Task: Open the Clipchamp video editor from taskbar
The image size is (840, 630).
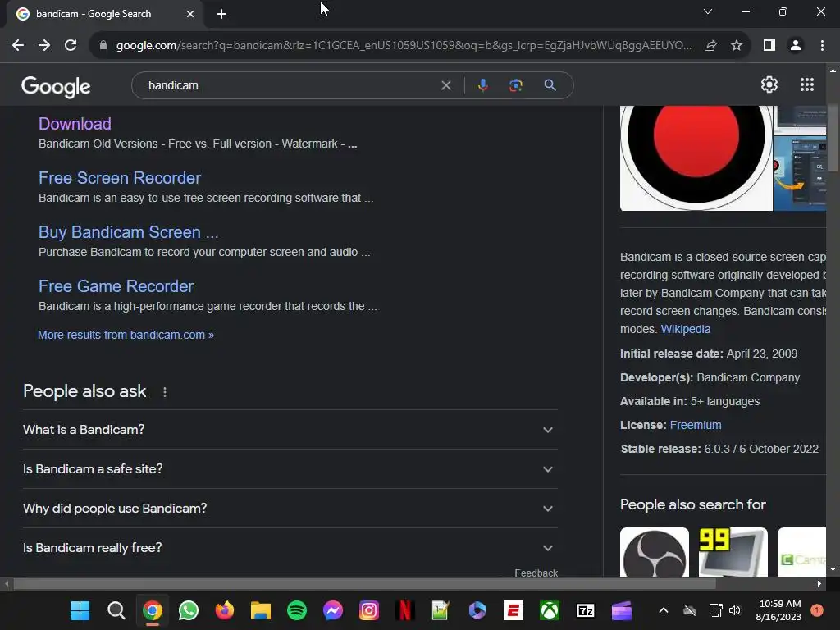Action: (622, 610)
